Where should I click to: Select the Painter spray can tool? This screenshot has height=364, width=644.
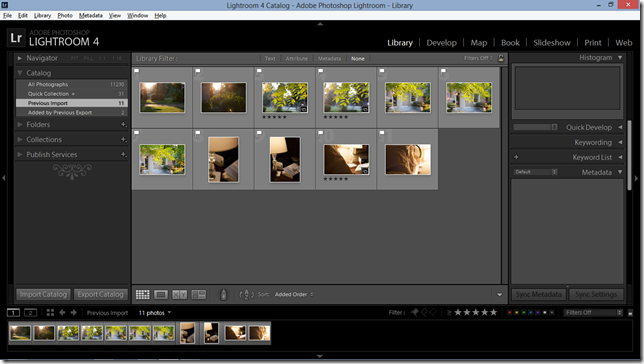223,295
